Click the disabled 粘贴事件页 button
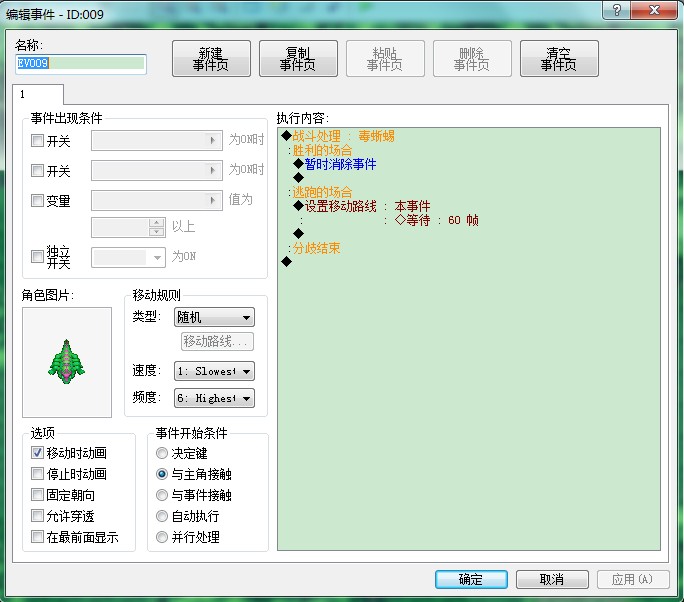This screenshot has height=602, width=684. (x=385, y=59)
